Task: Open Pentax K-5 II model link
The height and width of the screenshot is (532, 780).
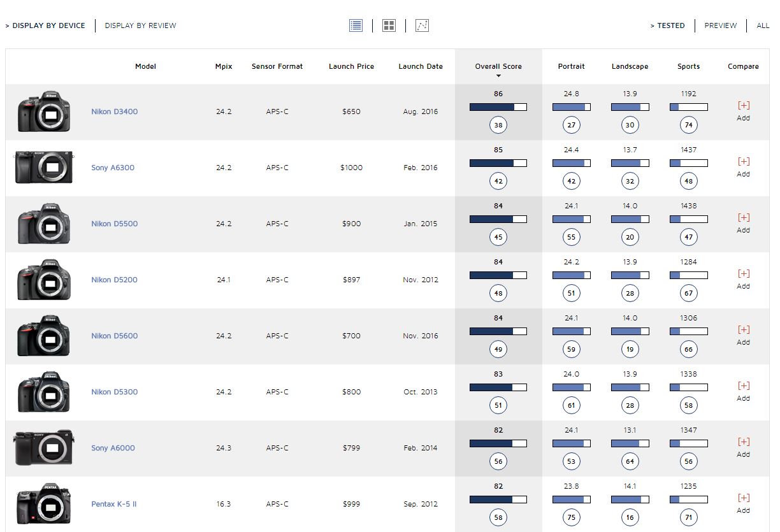Action: coord(113,504)
